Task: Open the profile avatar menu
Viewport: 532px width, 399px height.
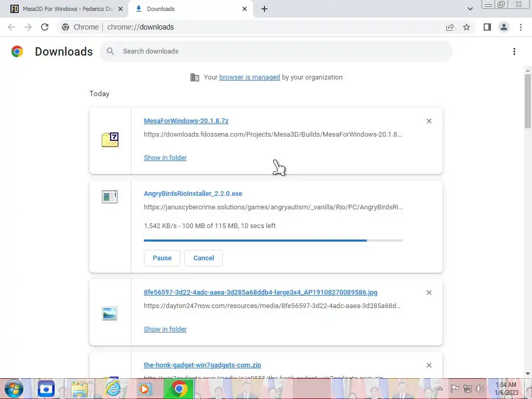Action: click(x=504, y=27)
